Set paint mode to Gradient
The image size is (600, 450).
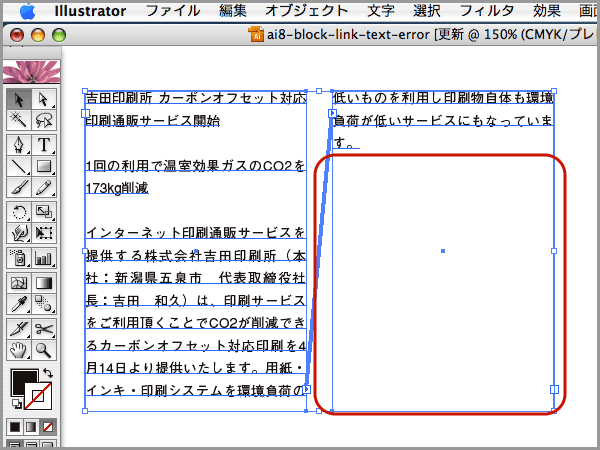coord(31,427)
